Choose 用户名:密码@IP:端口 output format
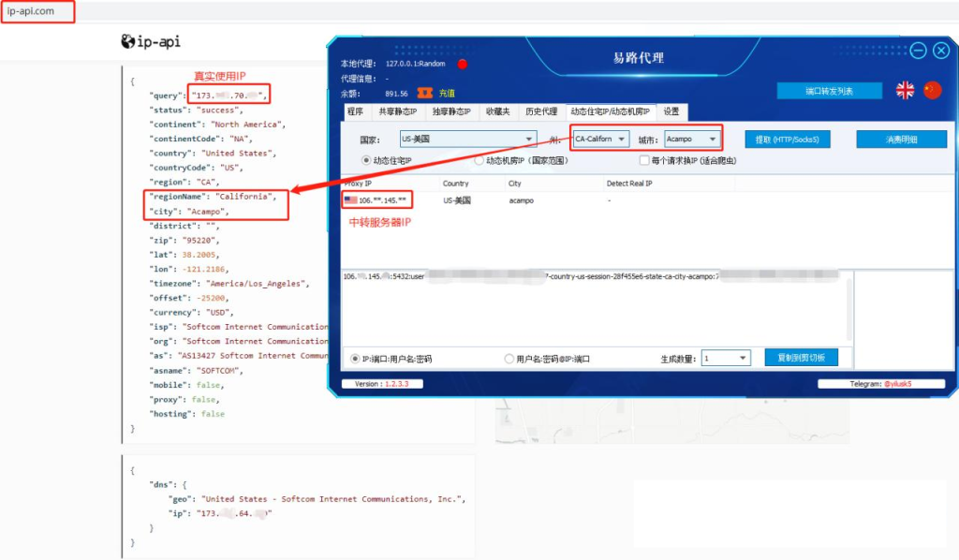The height and width of the screenshot is (560, 959). (509, 359)
